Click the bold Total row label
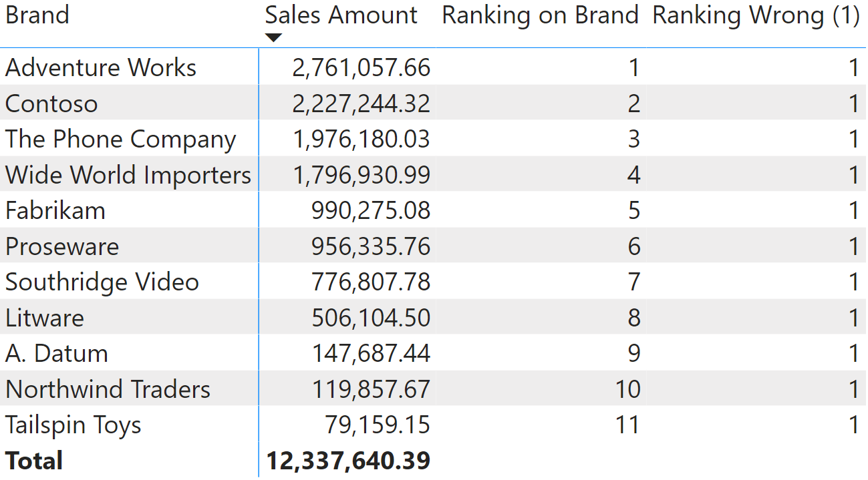Screen dimensions: 868x480 [x=34, y=461]
